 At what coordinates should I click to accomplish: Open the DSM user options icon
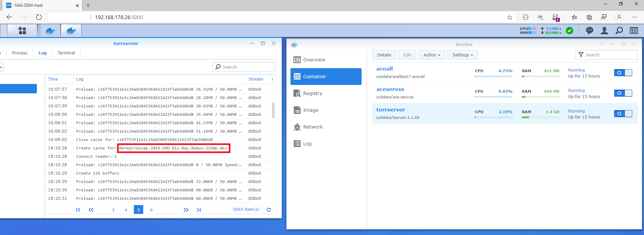pyautogui.click(x=604, y=31)
